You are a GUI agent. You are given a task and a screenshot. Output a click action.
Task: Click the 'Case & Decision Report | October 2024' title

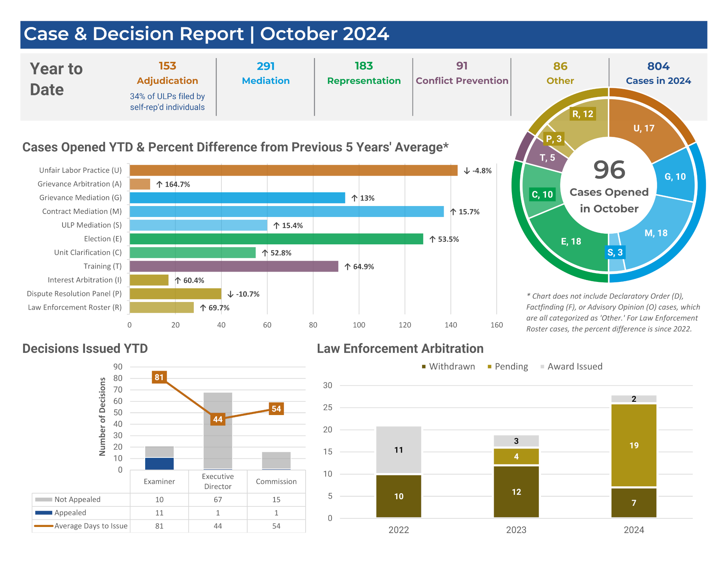coord(206,34)
